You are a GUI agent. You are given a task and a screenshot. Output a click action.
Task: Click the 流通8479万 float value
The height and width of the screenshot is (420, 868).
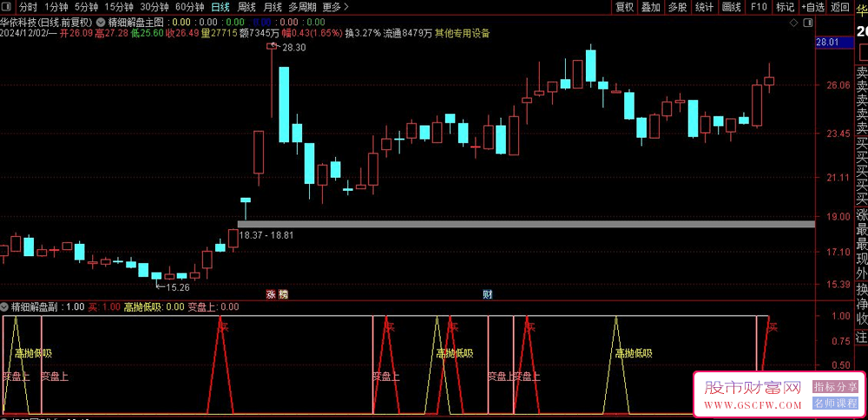(408, 33)
